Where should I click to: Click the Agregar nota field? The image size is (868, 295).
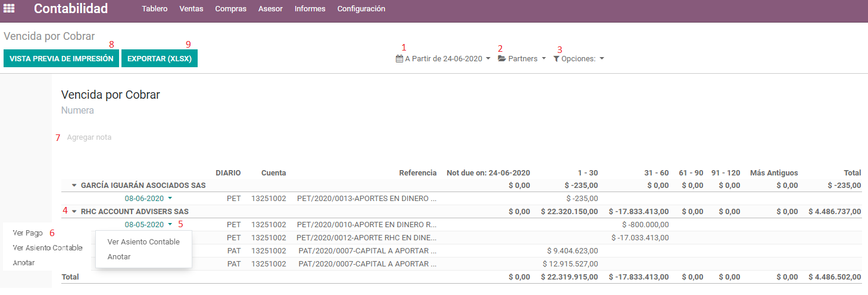click(x=89, y=137)
